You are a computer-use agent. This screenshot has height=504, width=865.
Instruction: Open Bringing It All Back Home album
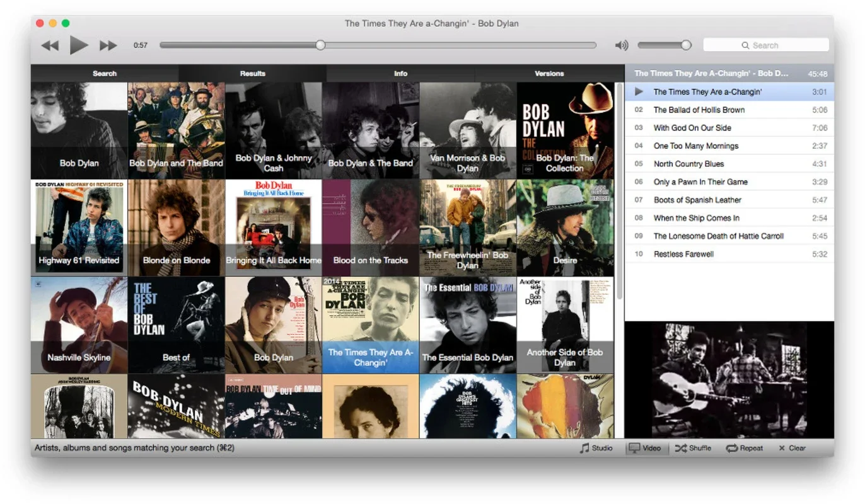[274, 228]
